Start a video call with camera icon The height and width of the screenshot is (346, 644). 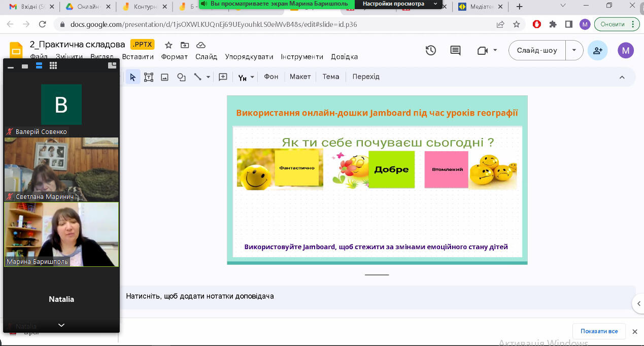tap(482, 50)
